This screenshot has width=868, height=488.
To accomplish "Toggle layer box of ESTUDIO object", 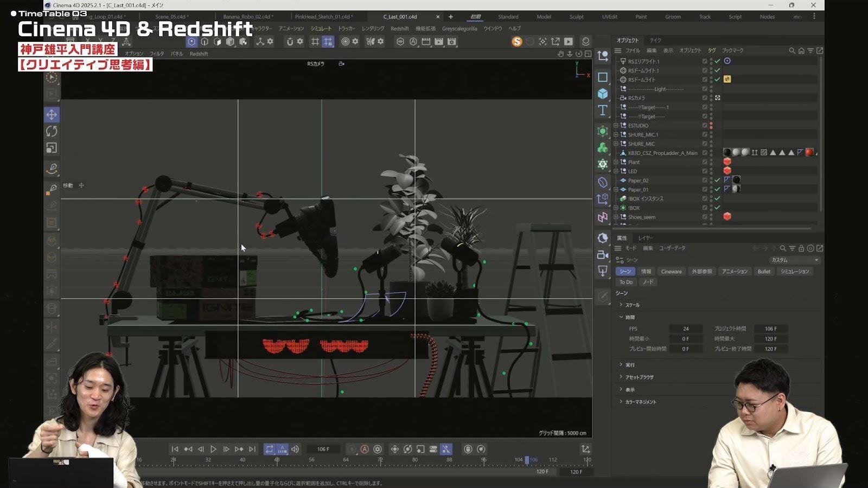I will coord(705,125).
